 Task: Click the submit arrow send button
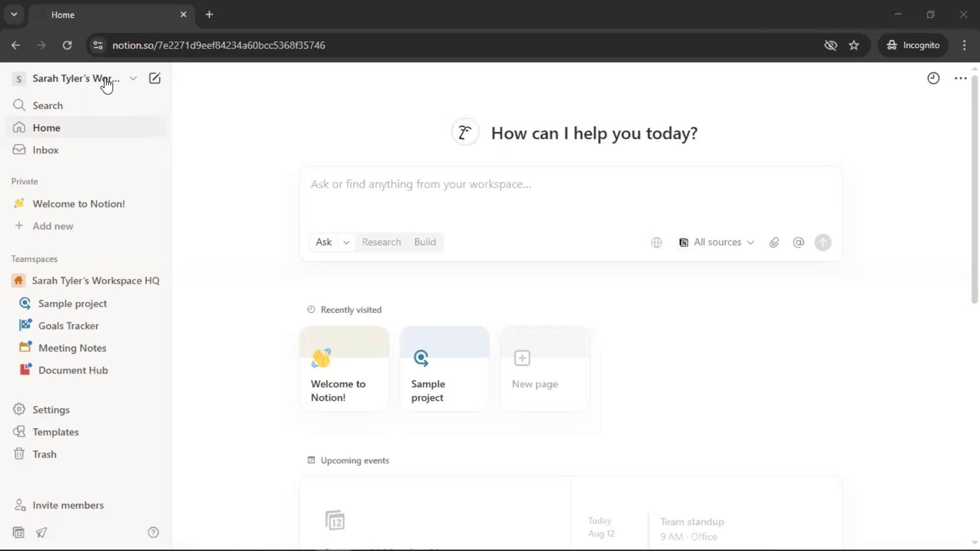pyautogui.click(x=823, y=243)
